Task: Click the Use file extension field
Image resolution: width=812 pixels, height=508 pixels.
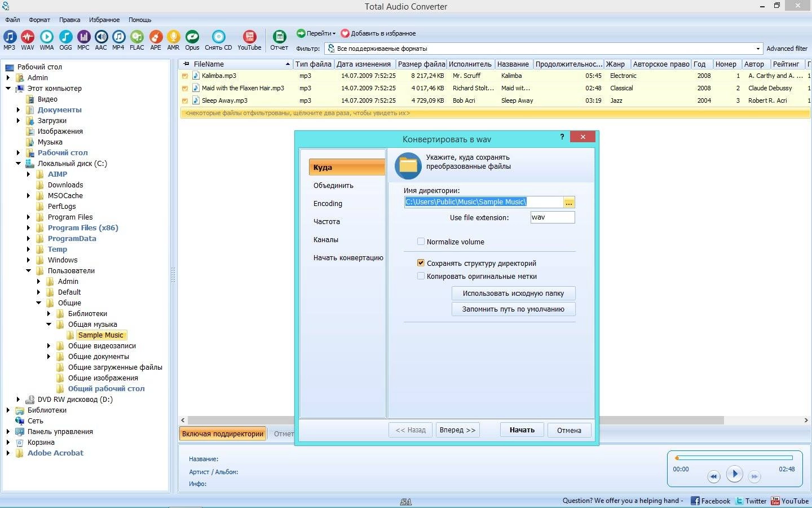Action: tap(553, 217)
